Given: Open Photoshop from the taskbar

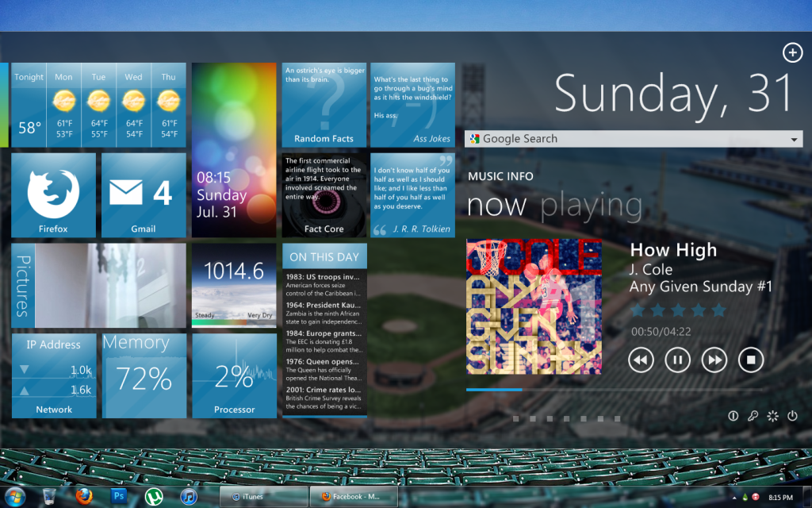Looking at the screenshot, I should pos(119,496).
